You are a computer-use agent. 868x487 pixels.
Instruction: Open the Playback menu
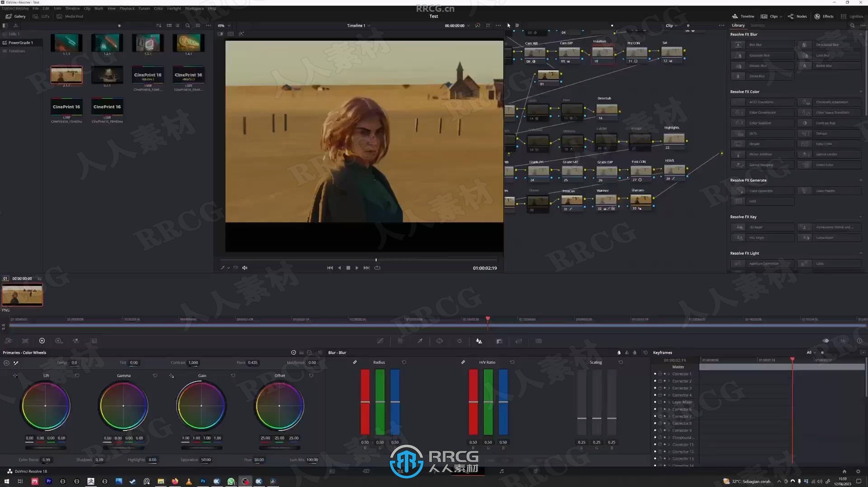(127, 9)
